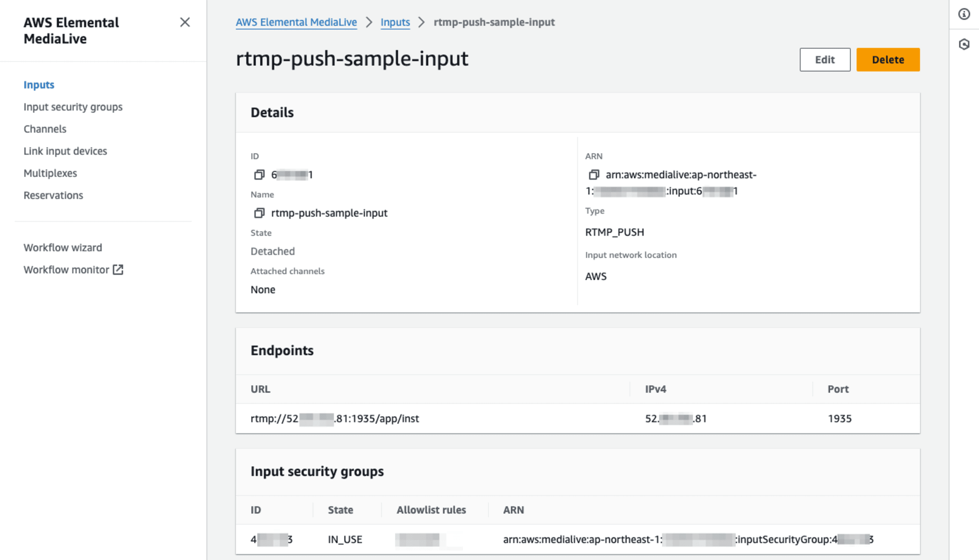Close the MediaLive side navigation panel
The image size is (979, 560).
click(x=185, y=22)
